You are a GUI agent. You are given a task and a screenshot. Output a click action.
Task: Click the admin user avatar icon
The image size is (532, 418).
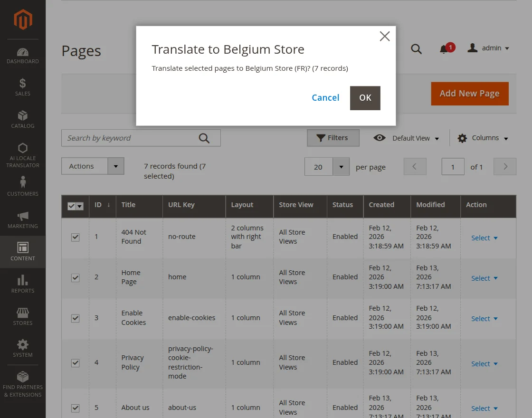click(472, 48)
